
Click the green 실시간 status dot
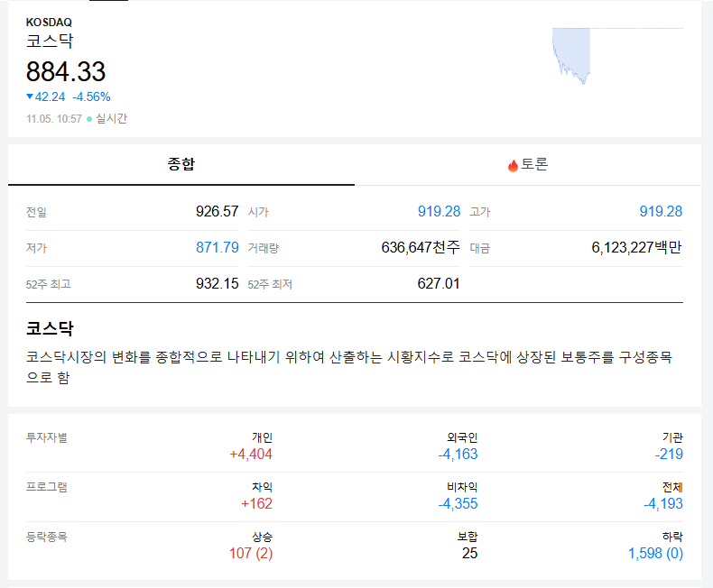89,119
